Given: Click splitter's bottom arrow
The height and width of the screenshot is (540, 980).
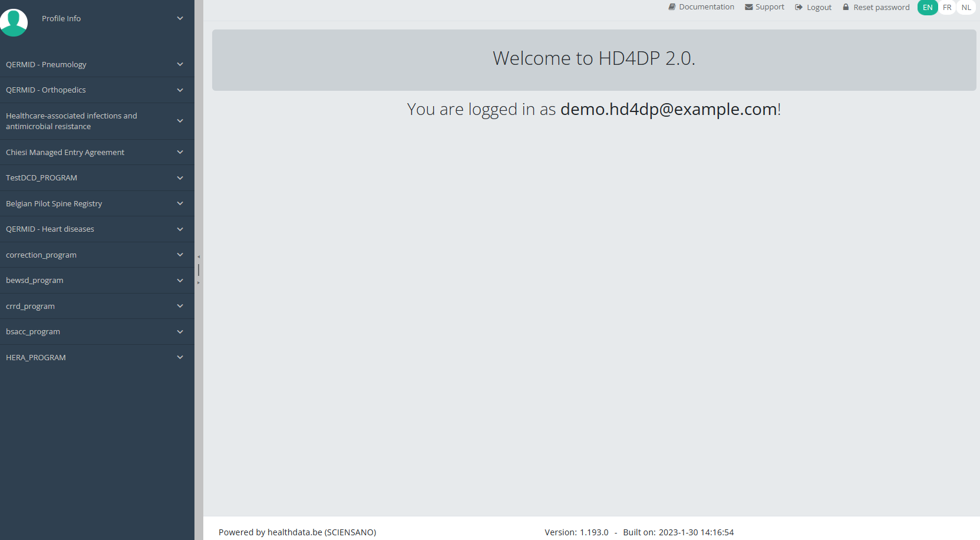Looking at the screenshot, I should coord(199,283).
